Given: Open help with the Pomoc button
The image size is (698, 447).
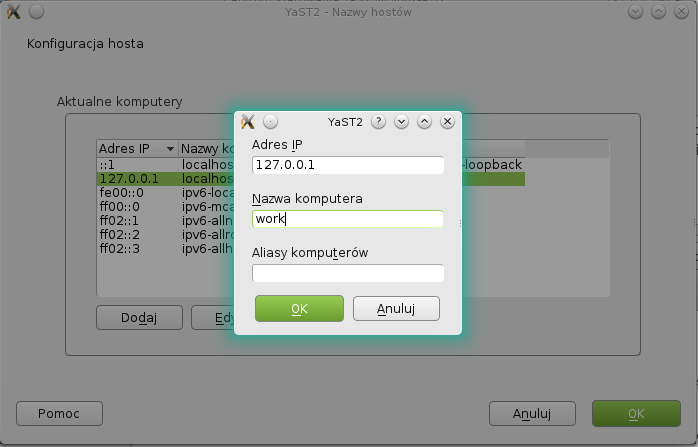Looking at the screenshot, I should click(x=59, y=413).
